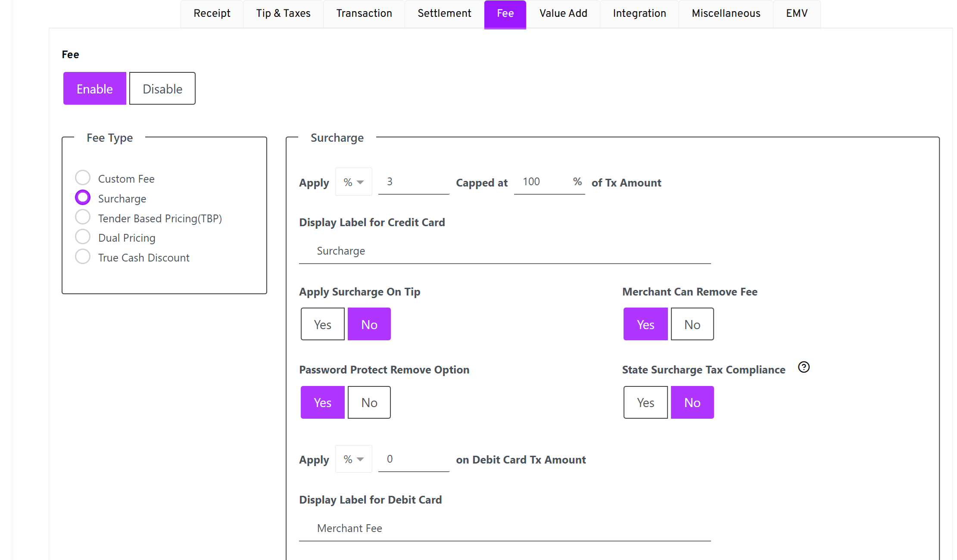Open the Value Add tab
957x560 pixels.
click(x=563, y=13)
